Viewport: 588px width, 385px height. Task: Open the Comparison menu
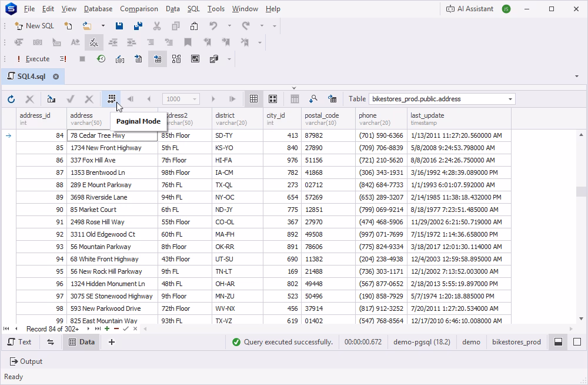[x=139, y=9]
